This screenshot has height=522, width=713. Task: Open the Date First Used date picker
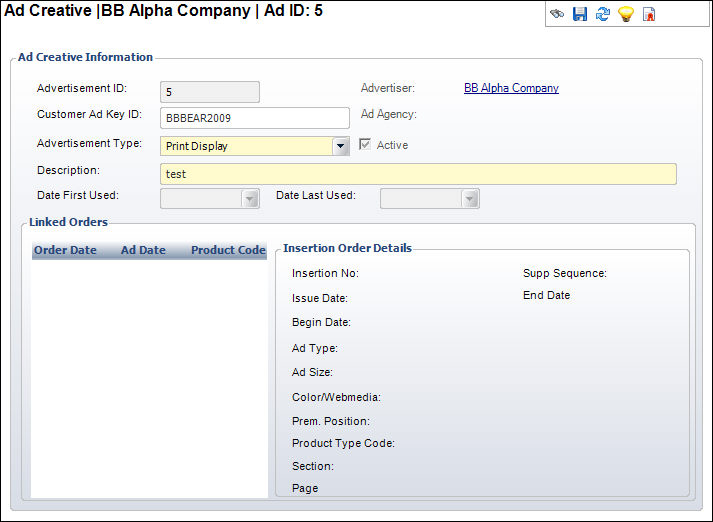tap(250, 199)
